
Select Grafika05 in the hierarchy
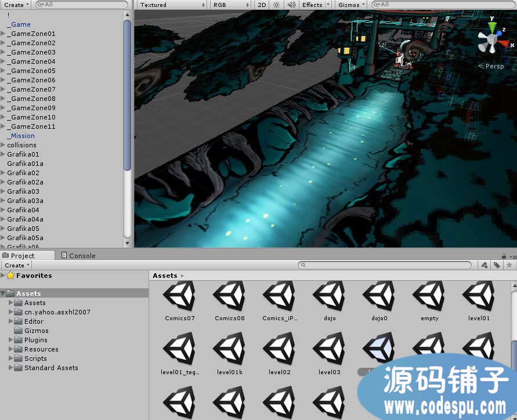pos(23,228)
